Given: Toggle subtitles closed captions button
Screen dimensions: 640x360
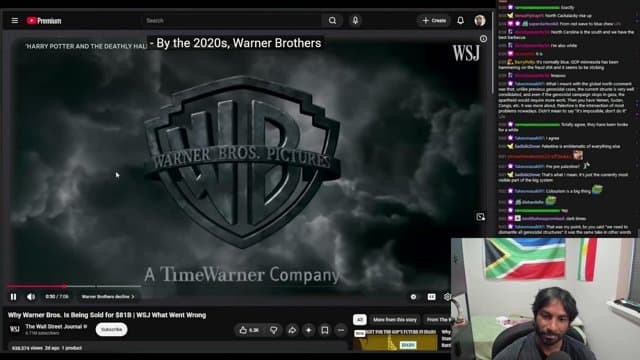Looking at the screenshot, I should tap(431, 297).
